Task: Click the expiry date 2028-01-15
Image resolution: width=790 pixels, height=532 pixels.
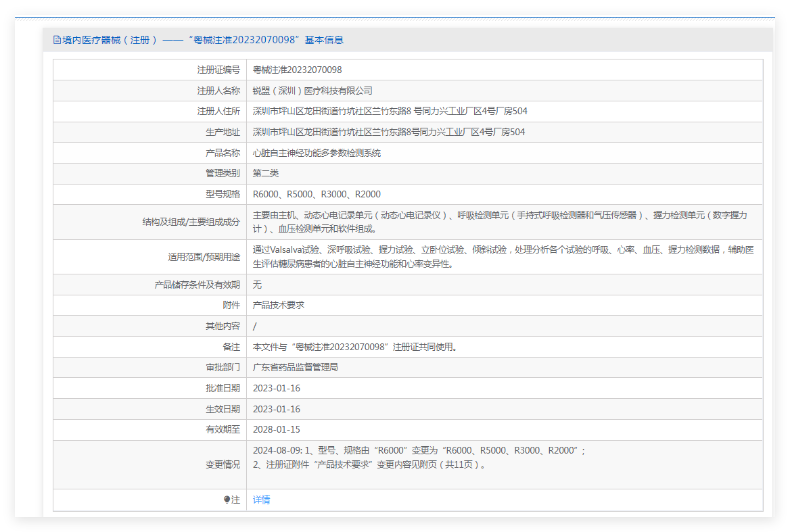Action: point(277,429)
